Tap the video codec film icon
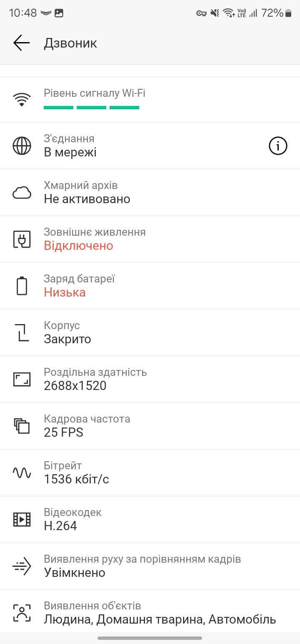The height and width of the screenshot is (644, 300). coord(22,519)
